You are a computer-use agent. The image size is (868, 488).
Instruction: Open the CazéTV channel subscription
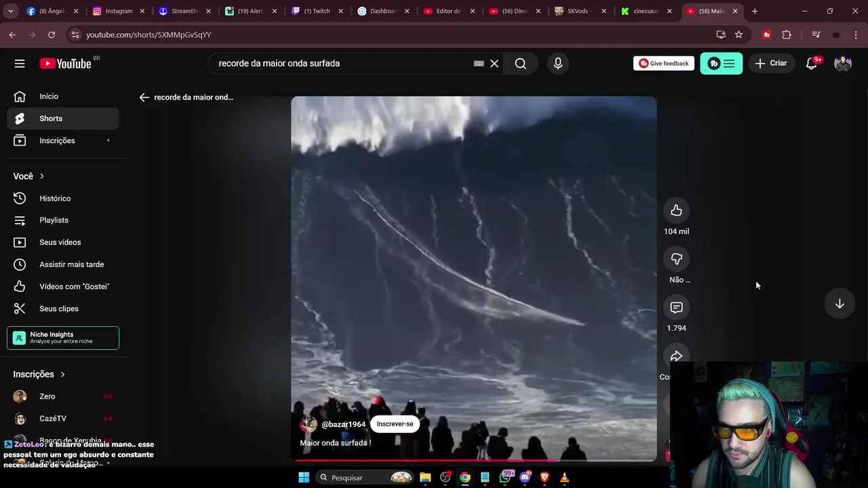click(x=63, y=419)
